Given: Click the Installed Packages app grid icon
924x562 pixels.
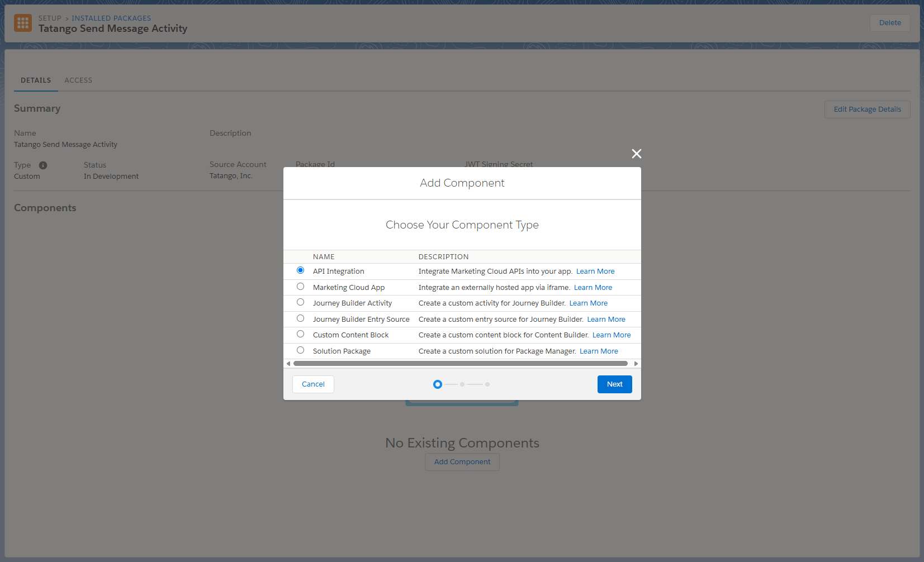Looking at the screenshot, I should (23, 23).
